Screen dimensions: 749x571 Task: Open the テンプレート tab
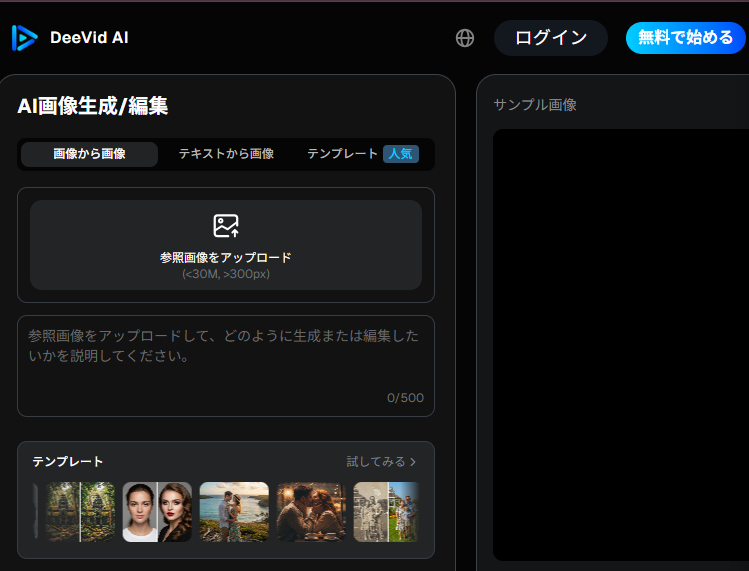tap(342, 154)
